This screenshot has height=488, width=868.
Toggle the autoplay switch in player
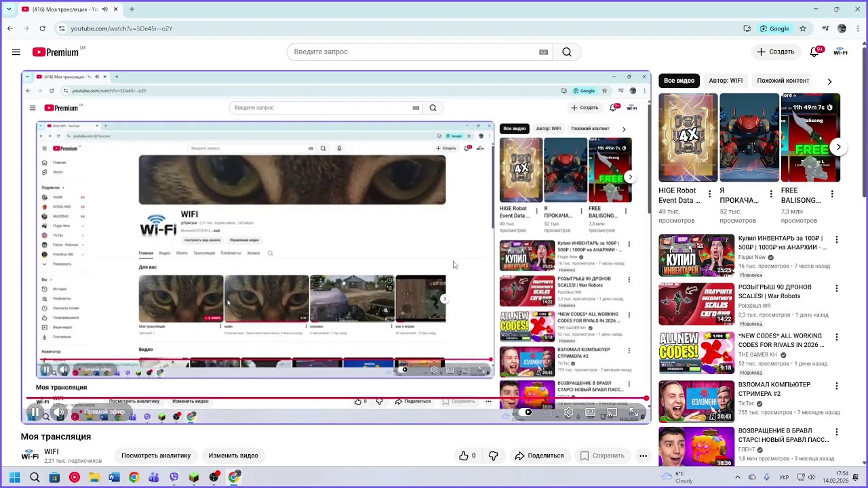(x=526, y=412)
